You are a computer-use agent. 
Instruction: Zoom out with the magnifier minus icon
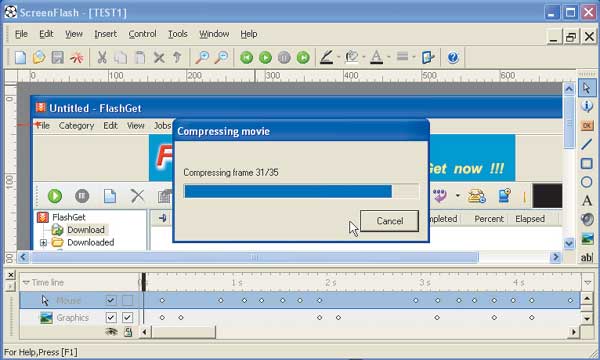pyautogui.click(x=221, y=58)
